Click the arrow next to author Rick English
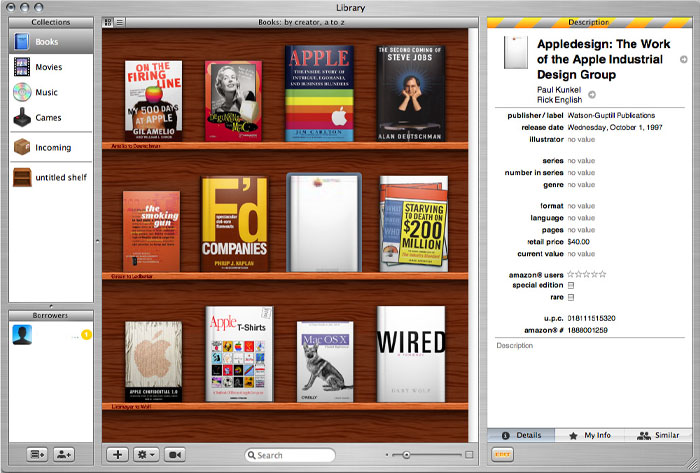700x473 pixels. click(x=592, y=95)
